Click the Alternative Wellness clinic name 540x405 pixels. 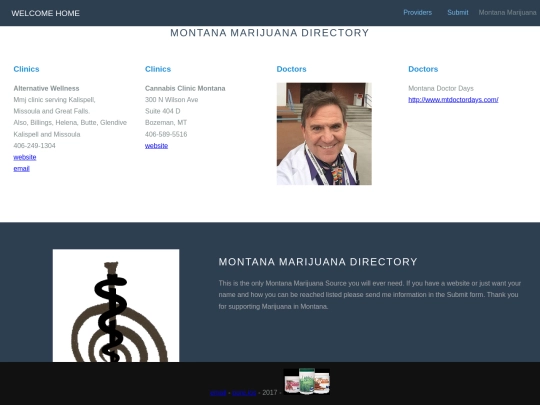46,88
